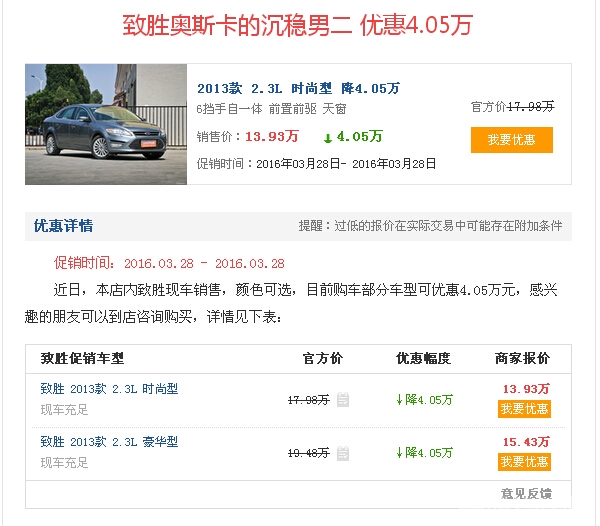The width and height of the screenshot is (600, 526).
Task: Open the 致胜 2013款 2.3L 豪华型 link
Action: (x=109, y=442)
